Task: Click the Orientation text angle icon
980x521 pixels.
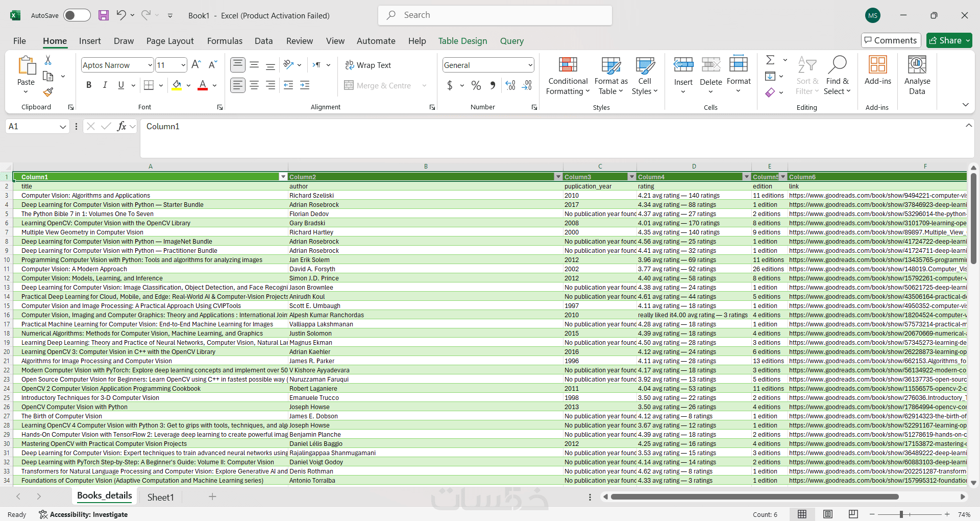Action: pyautogui.click(x=289, y=65)
